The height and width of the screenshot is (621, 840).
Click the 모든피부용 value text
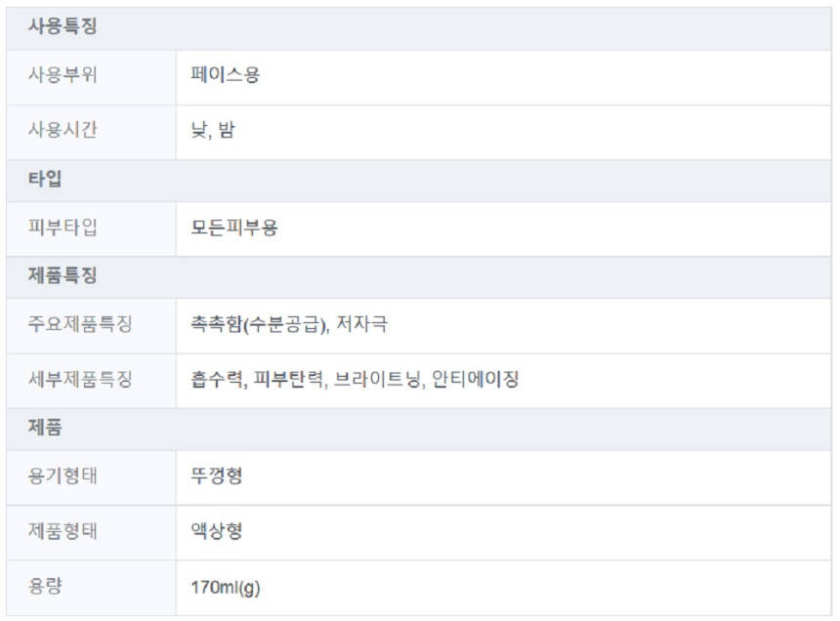point(234,228)
